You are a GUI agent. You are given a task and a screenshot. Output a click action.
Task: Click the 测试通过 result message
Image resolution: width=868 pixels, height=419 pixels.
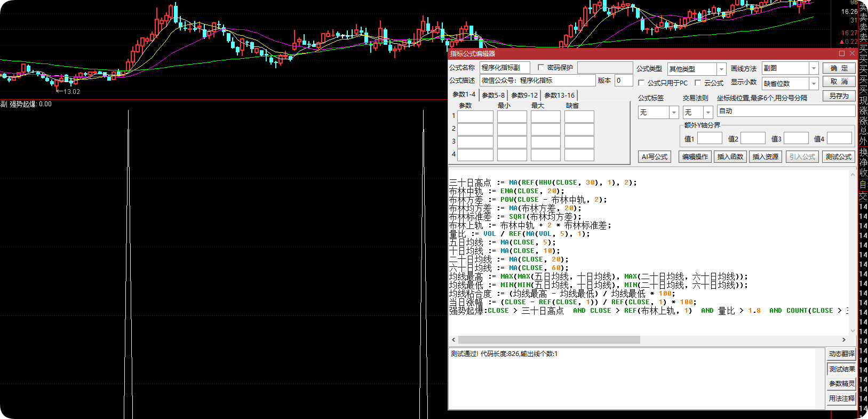coord(504,354)
